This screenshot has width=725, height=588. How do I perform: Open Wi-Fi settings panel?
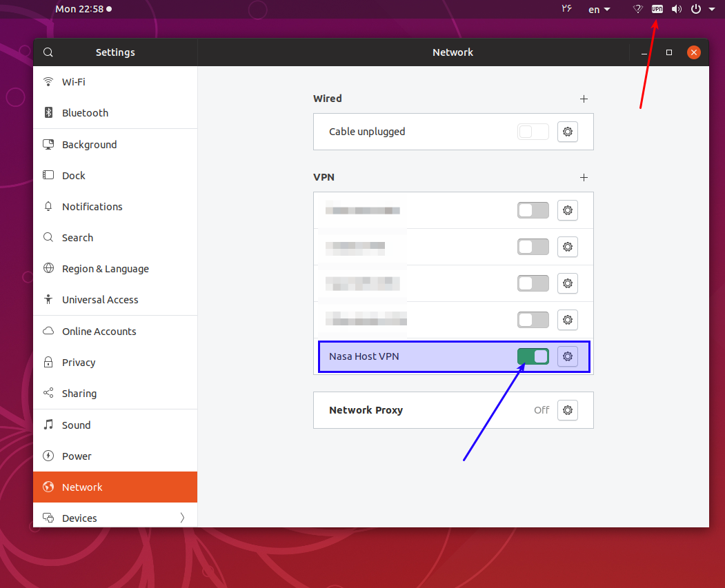(x=115, y=82)
